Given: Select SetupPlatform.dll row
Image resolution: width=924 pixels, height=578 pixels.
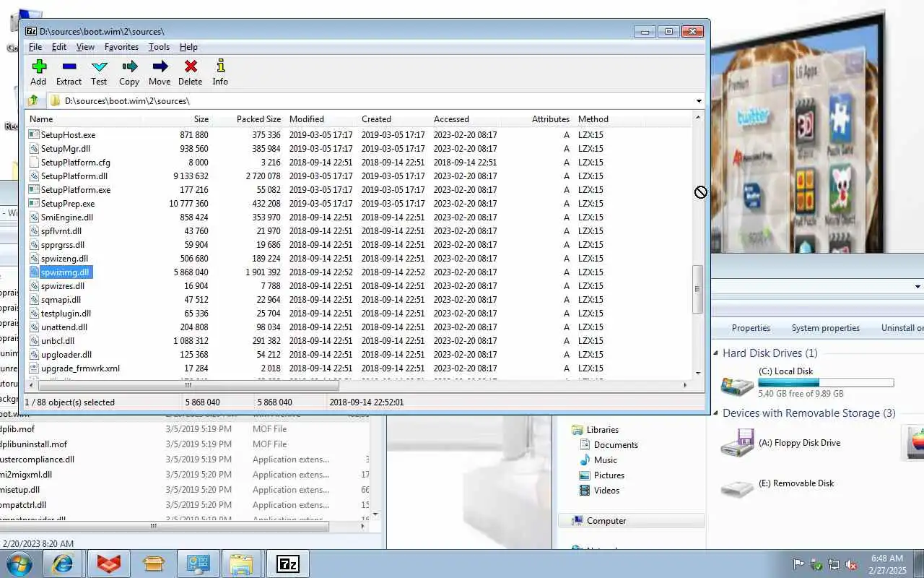Looking at the screenshot, I should [359, 176].
